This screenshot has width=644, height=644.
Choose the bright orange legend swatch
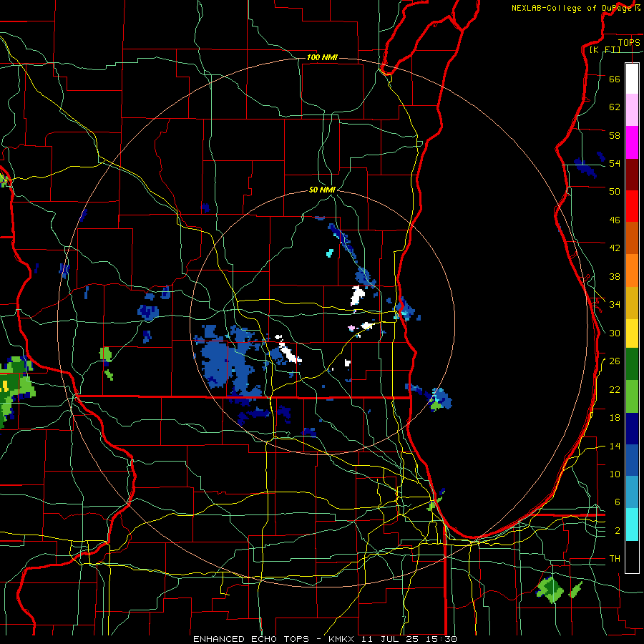(x=632, y=270)
